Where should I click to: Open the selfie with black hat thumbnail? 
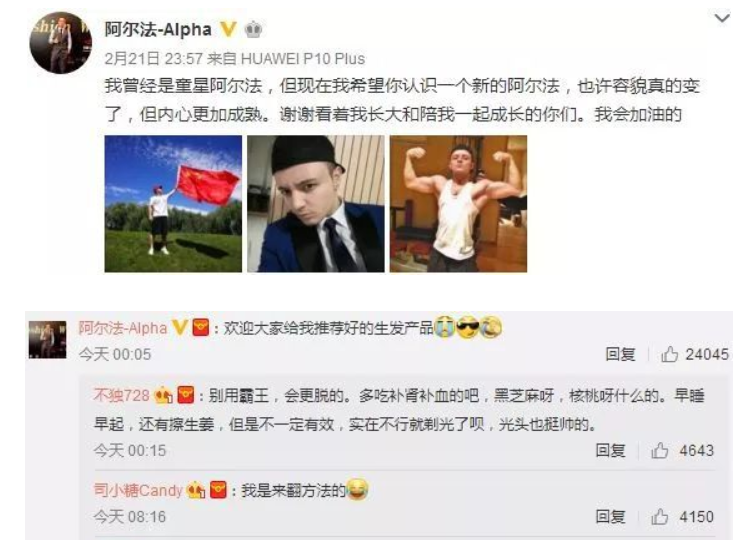pyautogui.click(x=316, y=203)
